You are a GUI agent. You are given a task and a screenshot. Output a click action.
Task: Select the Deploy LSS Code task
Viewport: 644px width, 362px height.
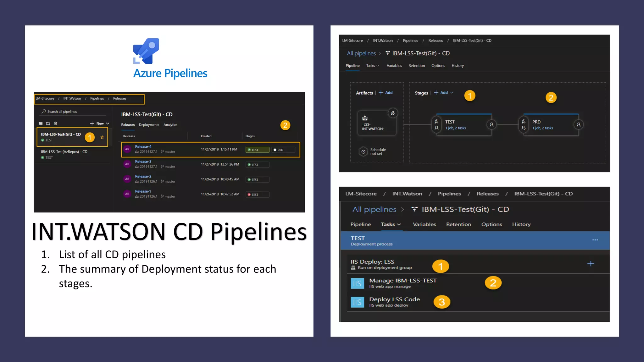tap(478, 302)
